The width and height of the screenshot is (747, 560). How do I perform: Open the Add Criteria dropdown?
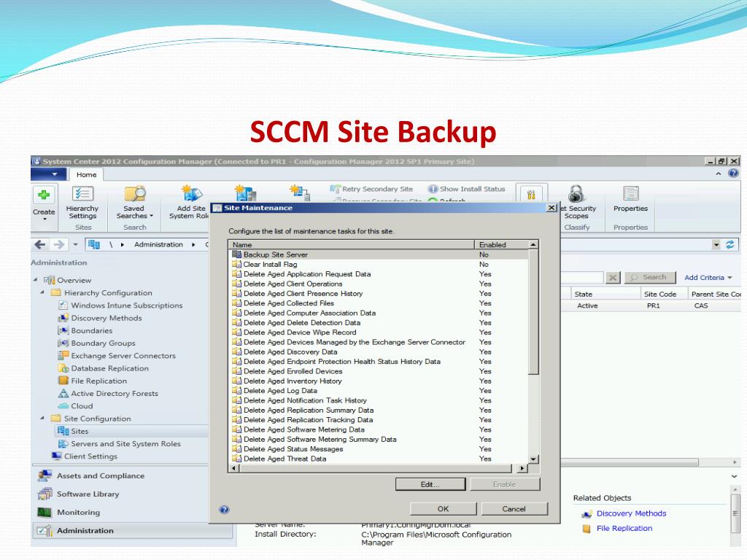click(x=708, y=278)
